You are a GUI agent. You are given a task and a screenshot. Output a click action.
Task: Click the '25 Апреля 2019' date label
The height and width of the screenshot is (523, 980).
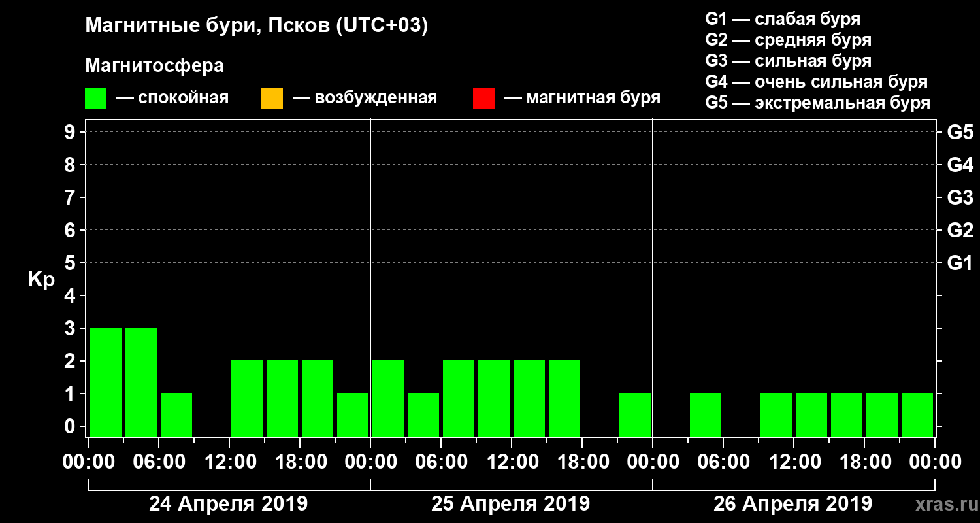(x=511, y=504)
